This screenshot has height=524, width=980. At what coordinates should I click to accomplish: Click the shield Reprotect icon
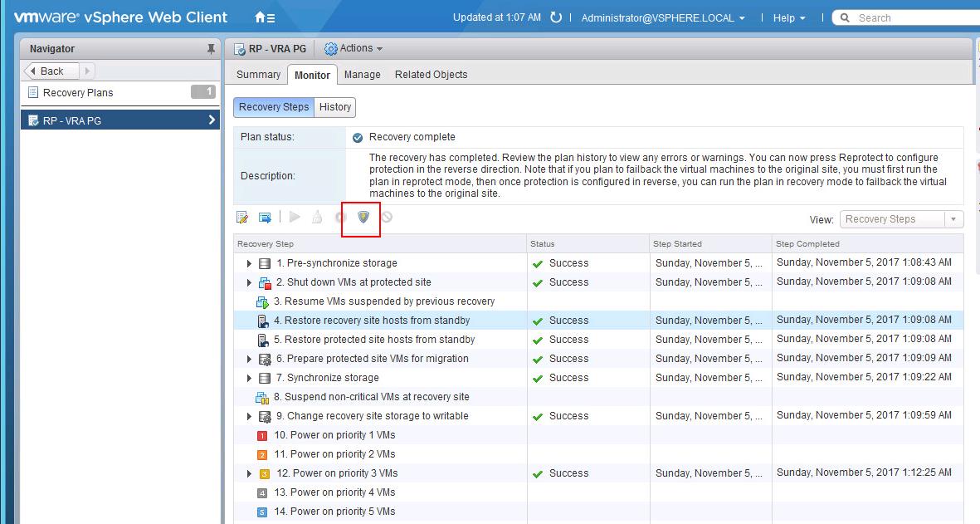point(363,217)
